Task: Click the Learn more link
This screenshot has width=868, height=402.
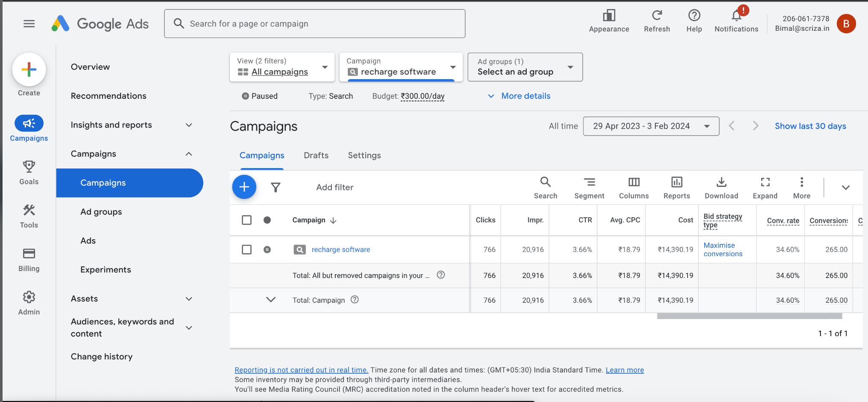Action: point(625,370)
